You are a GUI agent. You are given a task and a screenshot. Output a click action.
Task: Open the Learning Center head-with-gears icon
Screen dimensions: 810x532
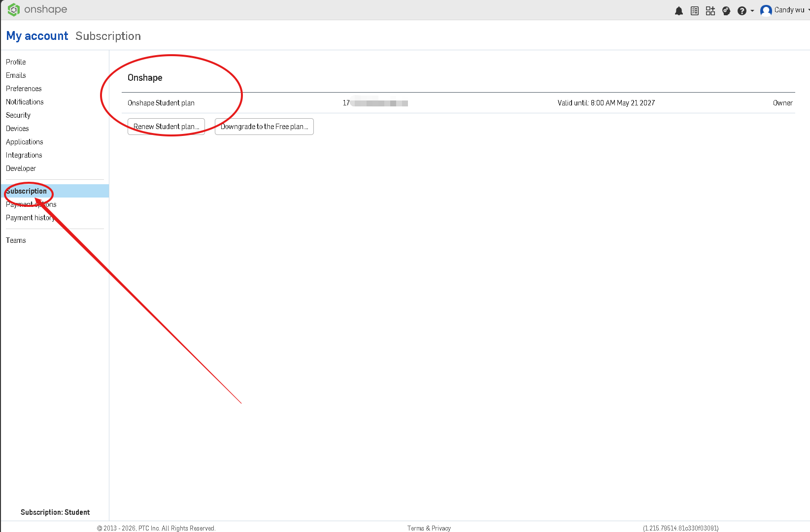[726, 11]
